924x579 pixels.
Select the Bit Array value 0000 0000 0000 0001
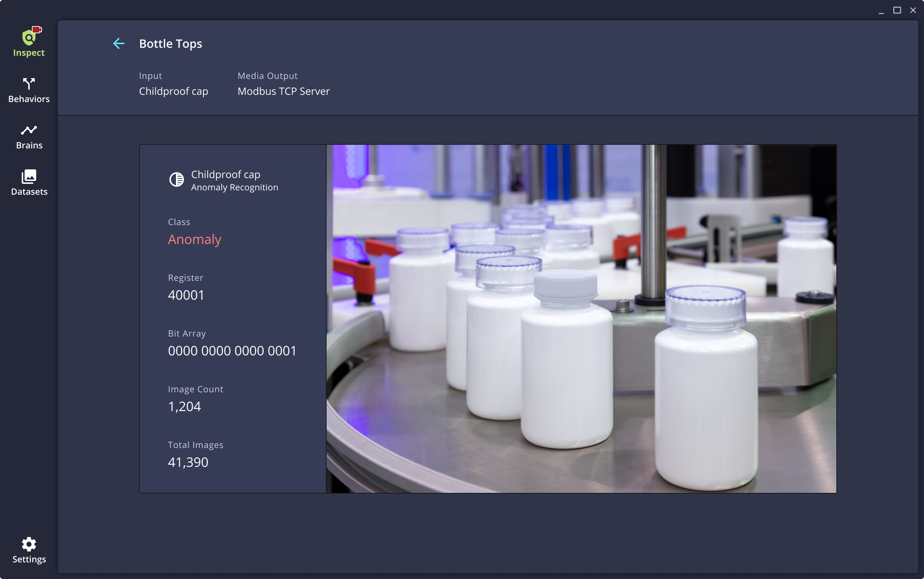pyautogui.click(x=231, y=350)
